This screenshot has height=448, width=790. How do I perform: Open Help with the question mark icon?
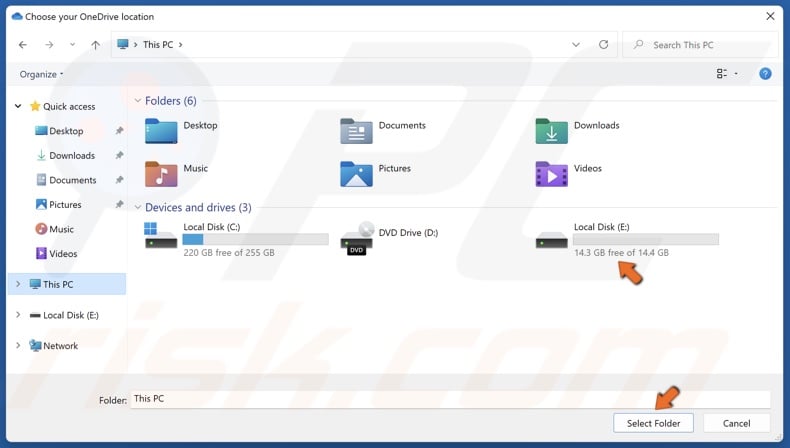click(x=765, y=74)
